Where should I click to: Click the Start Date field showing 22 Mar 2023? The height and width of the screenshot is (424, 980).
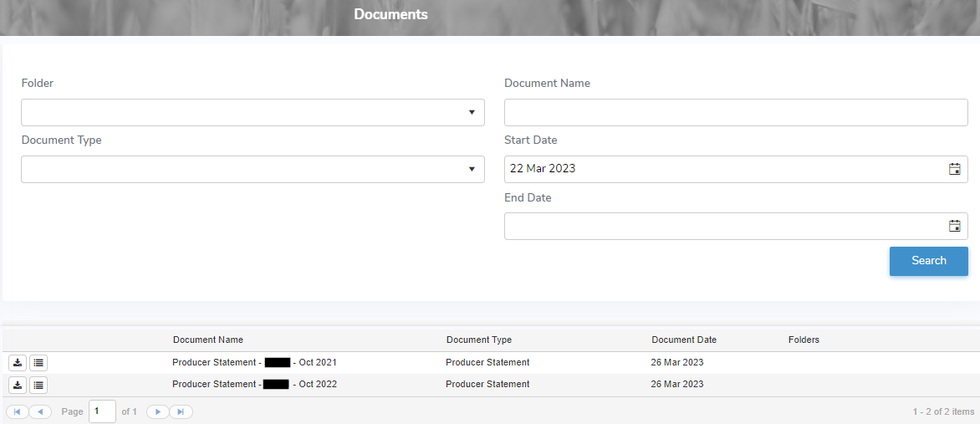pyautogui.click(x=723, y=169)
